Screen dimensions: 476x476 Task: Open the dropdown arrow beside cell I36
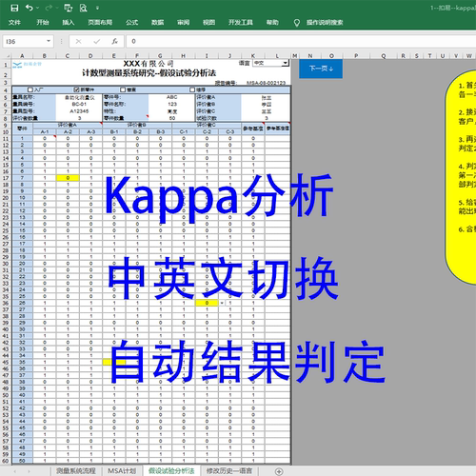point(222,303)
